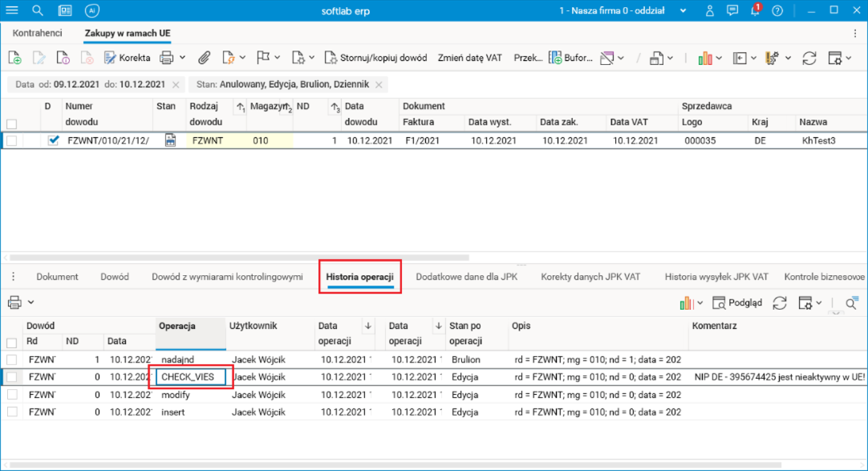The width and height of the screenshot is (868, 471).
Task: Tick the checkbox of the CHECK_VIES row
Action: point(11,376)
